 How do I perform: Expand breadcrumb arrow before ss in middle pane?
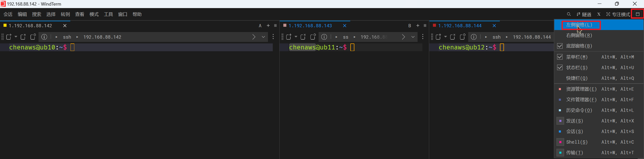coord(336,37)
